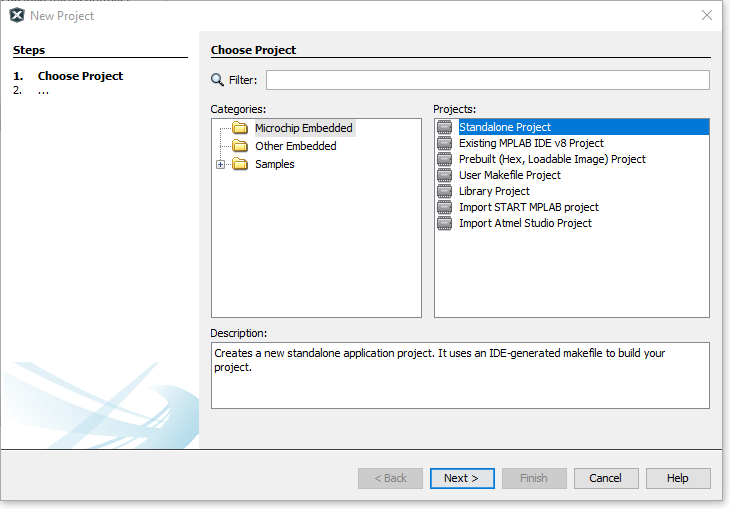Click the disabled < Back button

390,478
